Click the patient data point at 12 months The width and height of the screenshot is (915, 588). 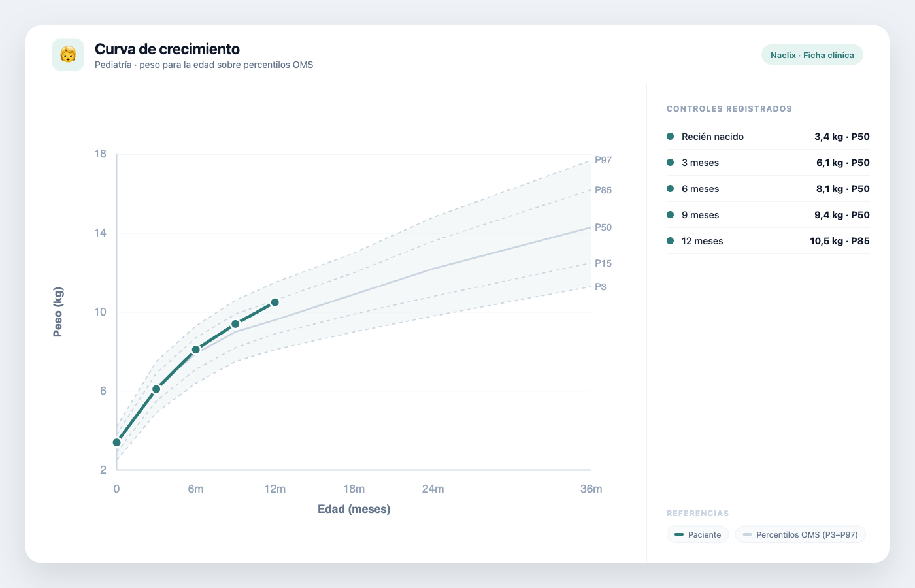point(275,302)
